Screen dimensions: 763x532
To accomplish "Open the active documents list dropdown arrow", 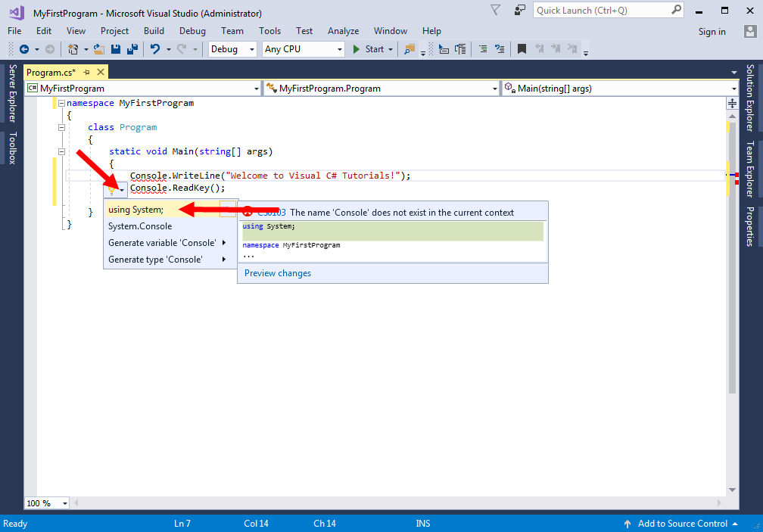I will [733, 73].
